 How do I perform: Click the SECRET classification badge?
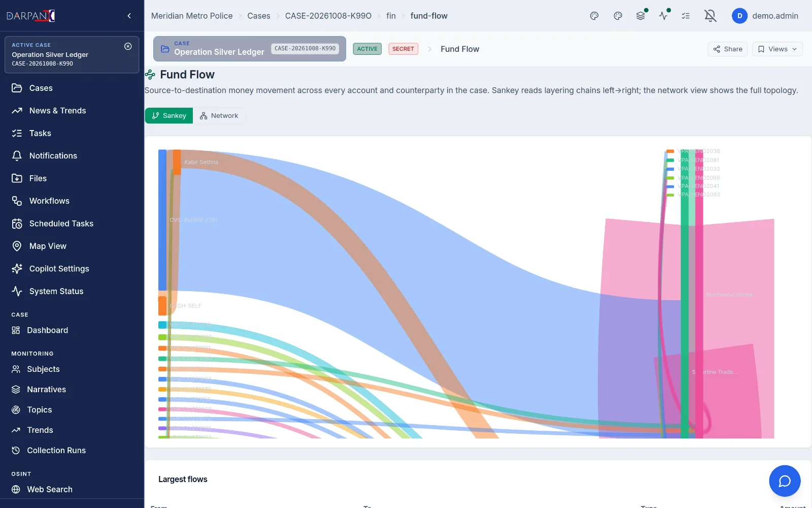(403, 49)
